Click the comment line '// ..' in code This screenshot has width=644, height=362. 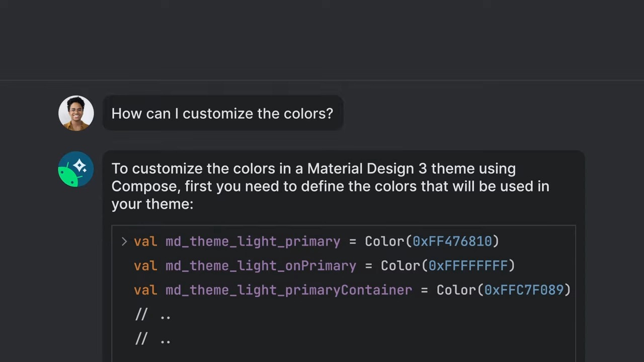(x=152, y=314)
